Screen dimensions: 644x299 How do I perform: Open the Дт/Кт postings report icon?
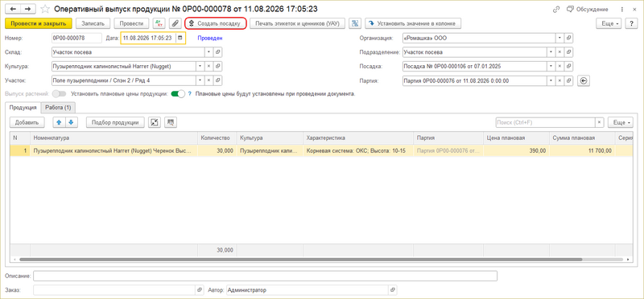(x=159, y=24)
